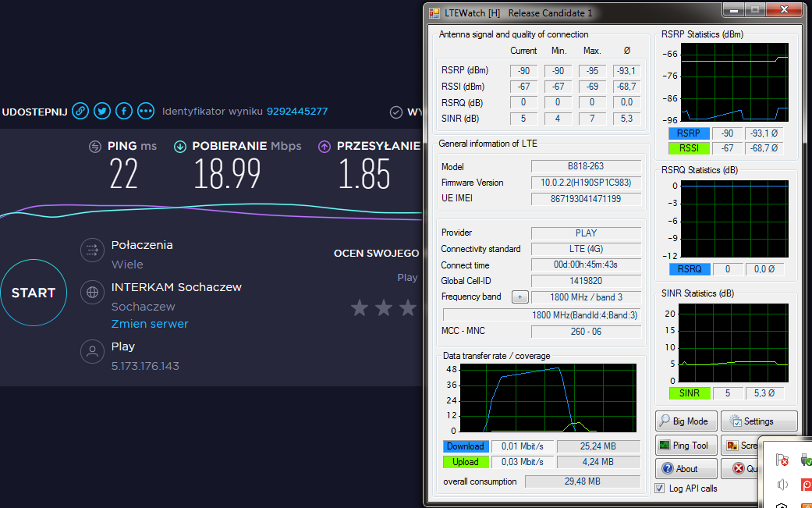Click the Firmware Version field 10.0.2.2(H190SP1C983)
This screenshot has width=812, height=508.
[x=586, y=183]
